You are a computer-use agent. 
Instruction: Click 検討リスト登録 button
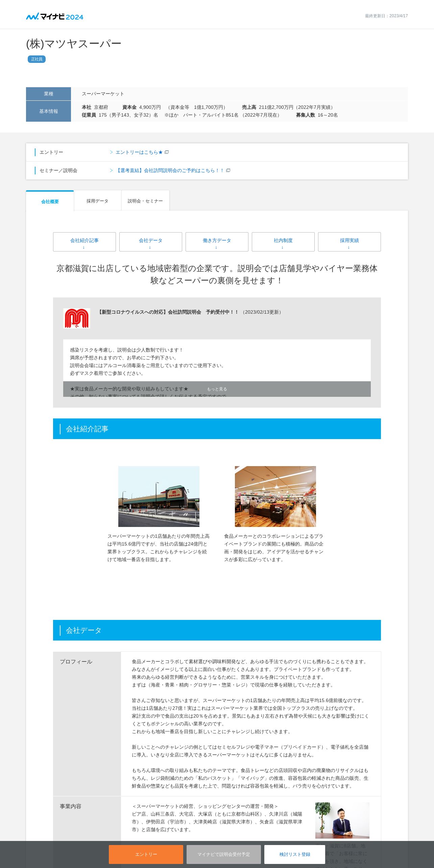point(295,854)
